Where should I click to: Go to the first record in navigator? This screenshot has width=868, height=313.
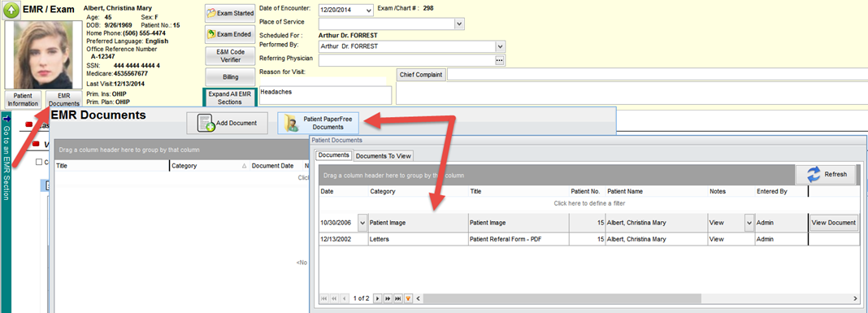[x=325, y=298]
